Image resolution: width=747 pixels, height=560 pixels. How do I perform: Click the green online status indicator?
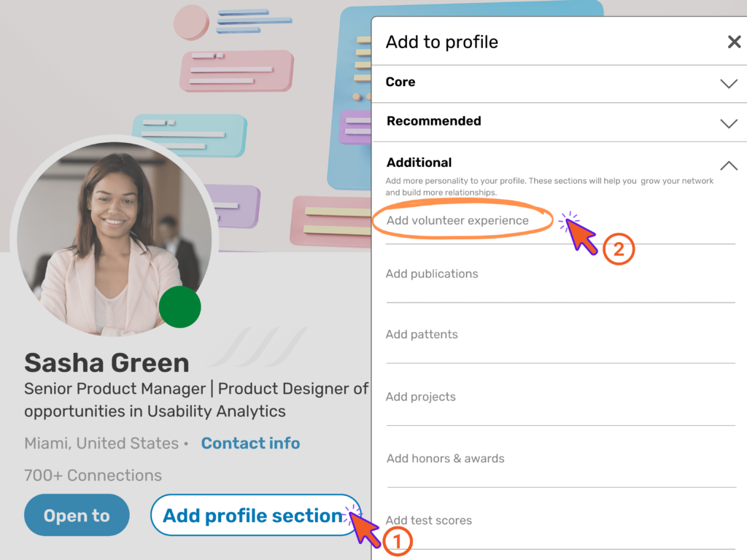(x=179, y=307)
